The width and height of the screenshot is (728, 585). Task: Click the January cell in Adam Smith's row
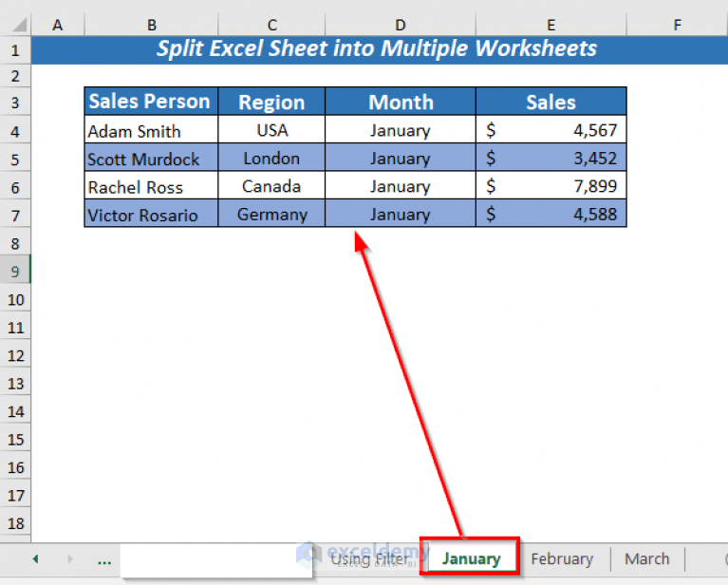pyautogui.click(x=401, y=130)
